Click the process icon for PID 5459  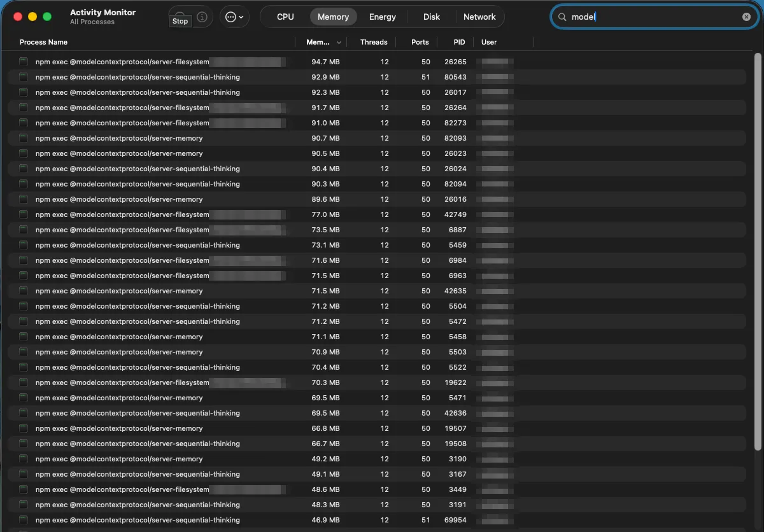click(x=24, y=245)
